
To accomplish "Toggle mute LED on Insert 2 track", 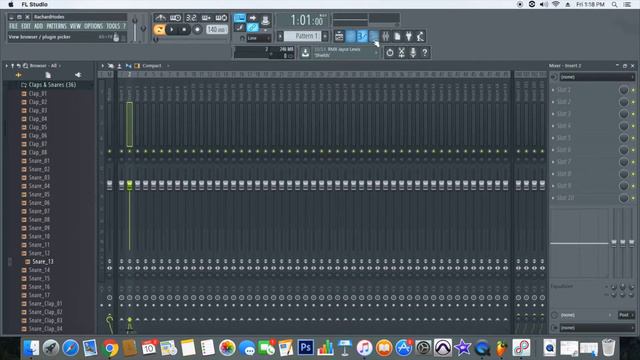I will pos(129,151).
